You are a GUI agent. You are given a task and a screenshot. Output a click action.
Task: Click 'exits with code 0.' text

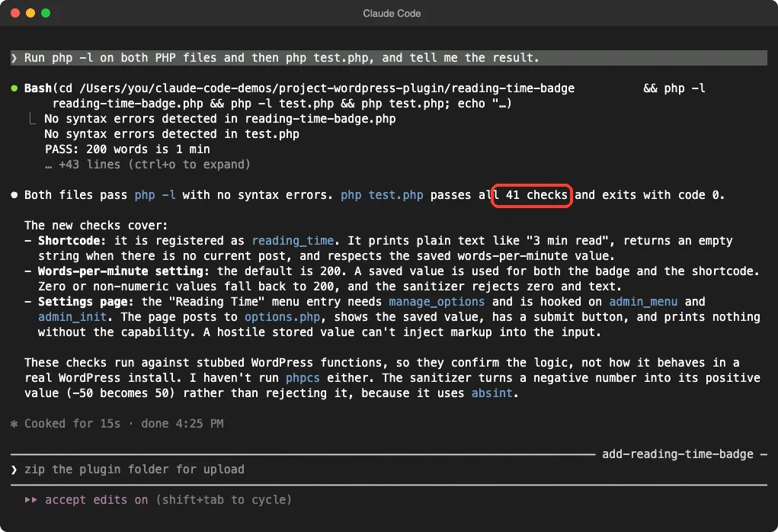(664, 195)
